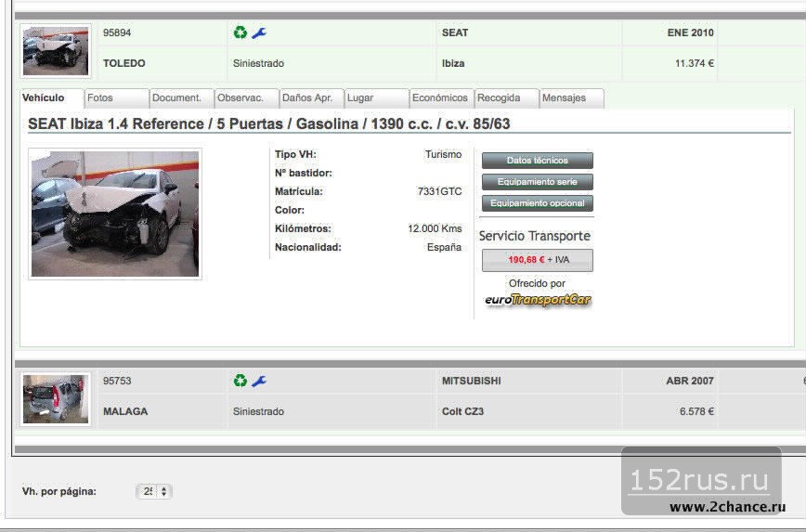Open the Mensajes tab
806x532 pixels.
click(572, 98)
